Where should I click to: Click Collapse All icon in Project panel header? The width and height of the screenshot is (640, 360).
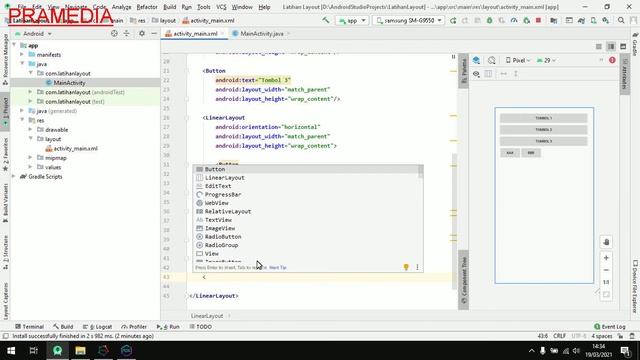[x=127, y=33]
